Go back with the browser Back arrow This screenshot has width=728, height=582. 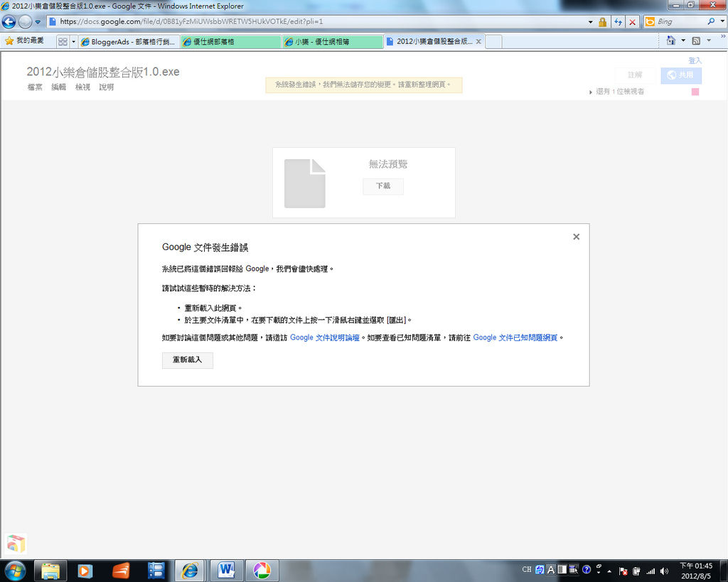pyautogui.click(x=9, y=21)
